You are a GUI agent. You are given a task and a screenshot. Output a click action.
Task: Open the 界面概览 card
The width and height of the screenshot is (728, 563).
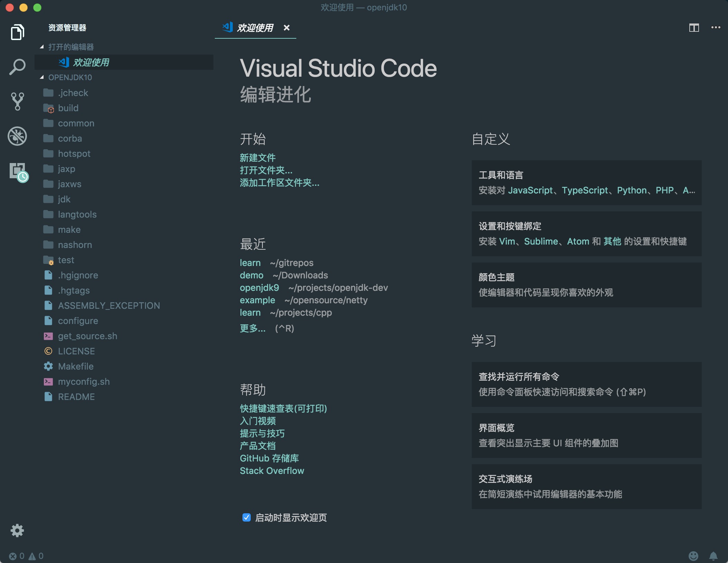(586, 436)
